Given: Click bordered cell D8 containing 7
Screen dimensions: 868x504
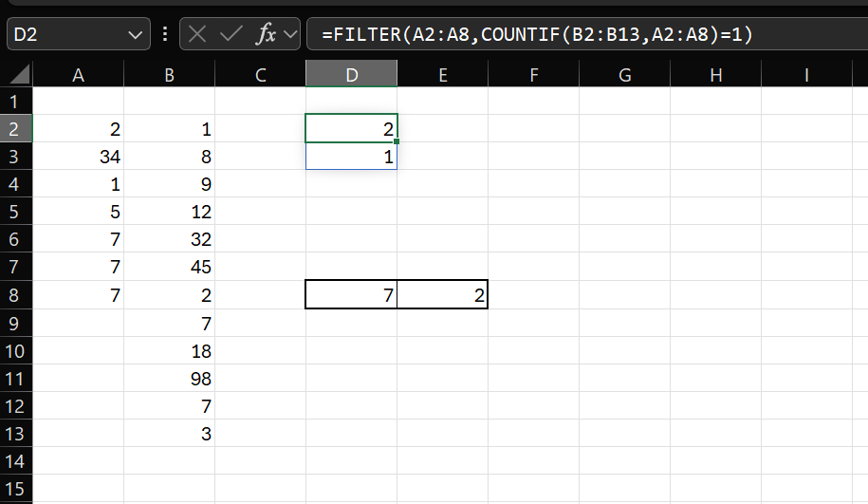Looking at the screenshot, I should 352,294.
